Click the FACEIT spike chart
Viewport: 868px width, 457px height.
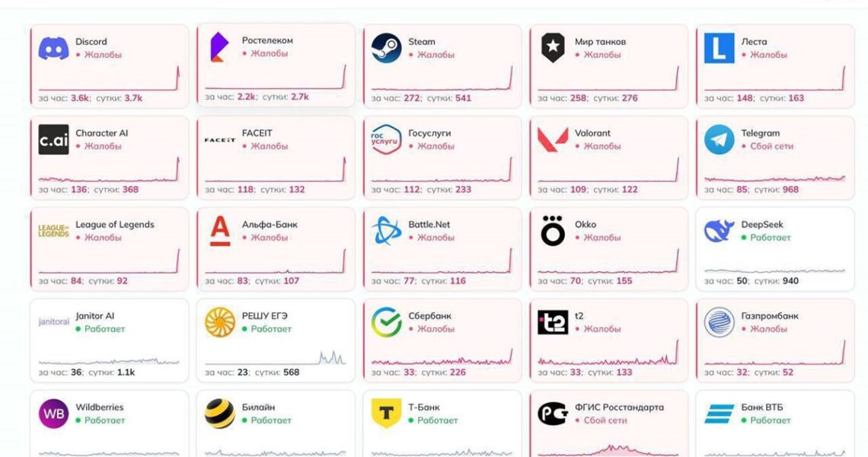tap(275, 172)
